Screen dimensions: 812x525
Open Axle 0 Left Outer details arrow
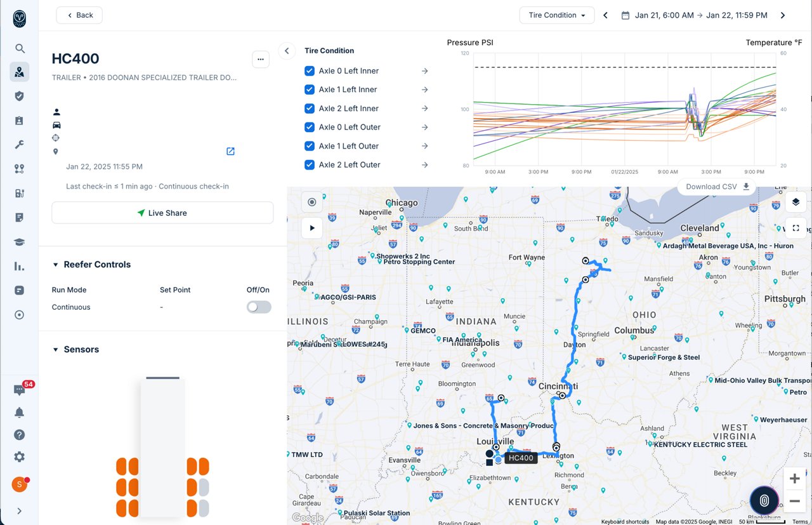tap(425, 127)
